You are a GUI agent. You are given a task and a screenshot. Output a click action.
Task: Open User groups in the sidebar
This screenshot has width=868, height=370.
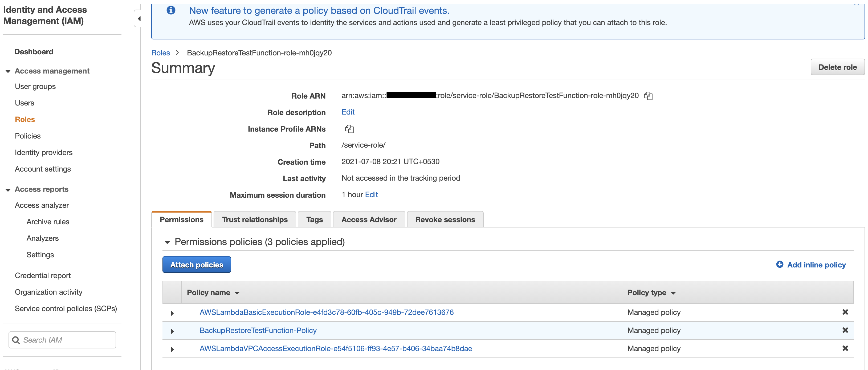click(x=35, y=86)
